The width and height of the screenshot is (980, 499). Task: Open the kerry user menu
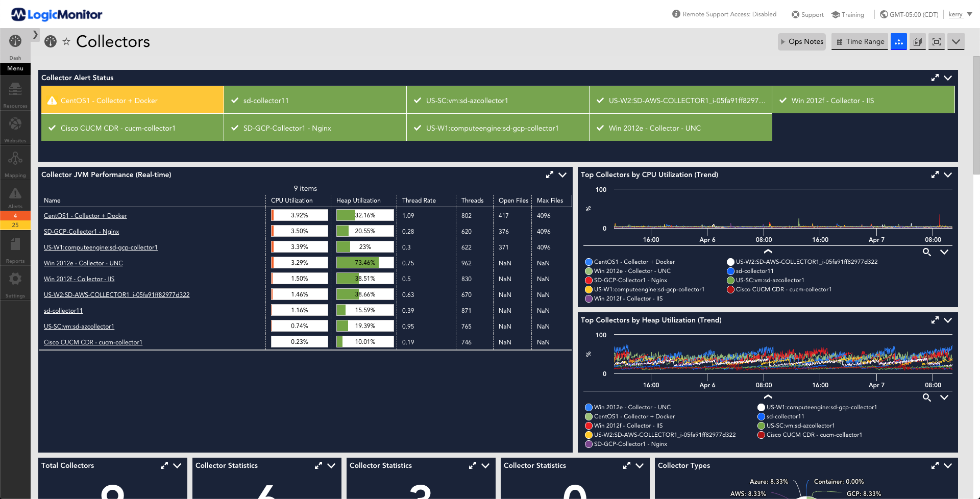(957, 14)
